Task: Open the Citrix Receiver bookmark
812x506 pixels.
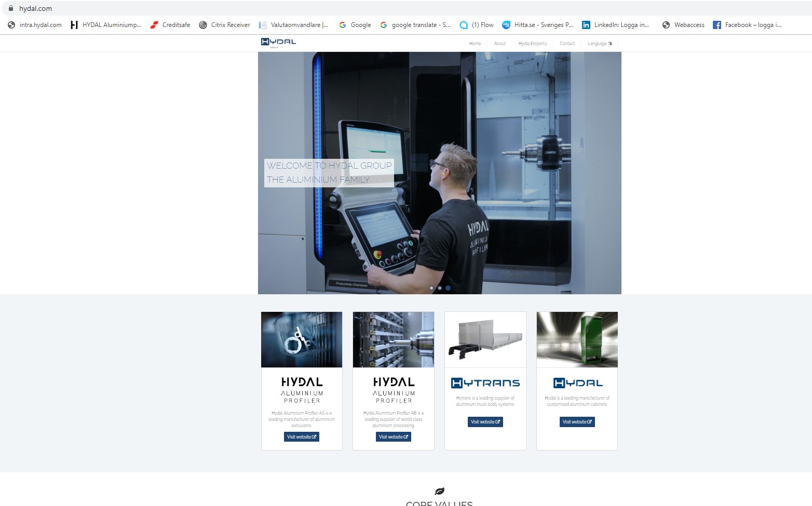Action: (x=224, y=25)
